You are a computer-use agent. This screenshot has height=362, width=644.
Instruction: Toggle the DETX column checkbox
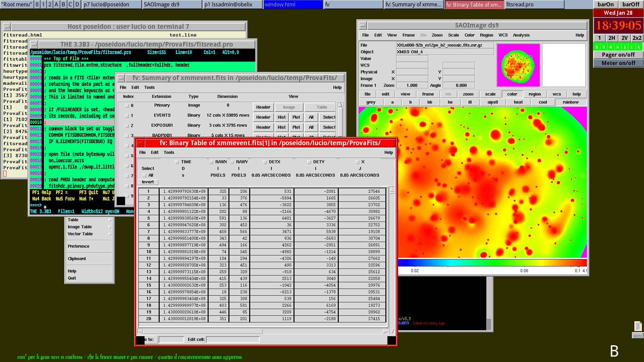tap(265, 162)
